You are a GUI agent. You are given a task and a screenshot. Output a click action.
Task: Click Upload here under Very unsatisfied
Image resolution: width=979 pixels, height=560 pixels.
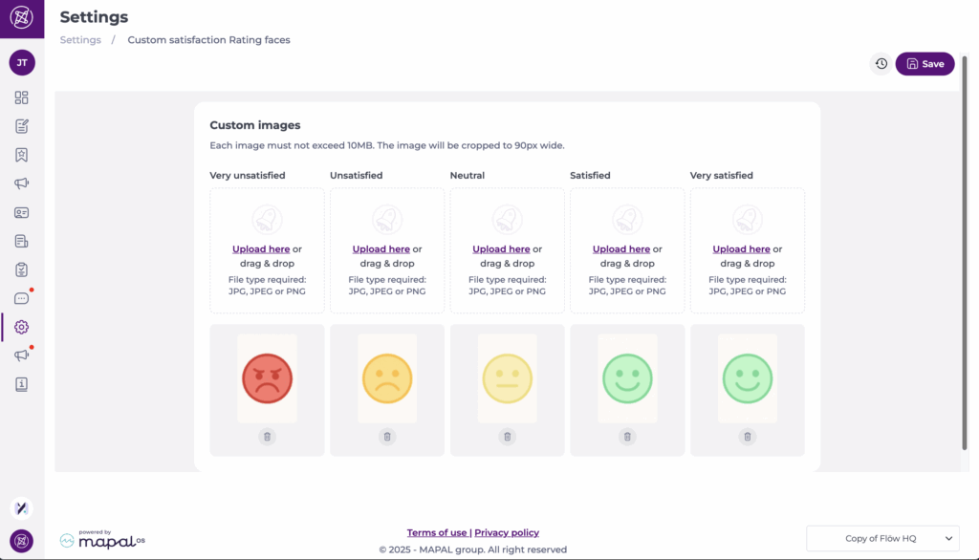point(261,249)
